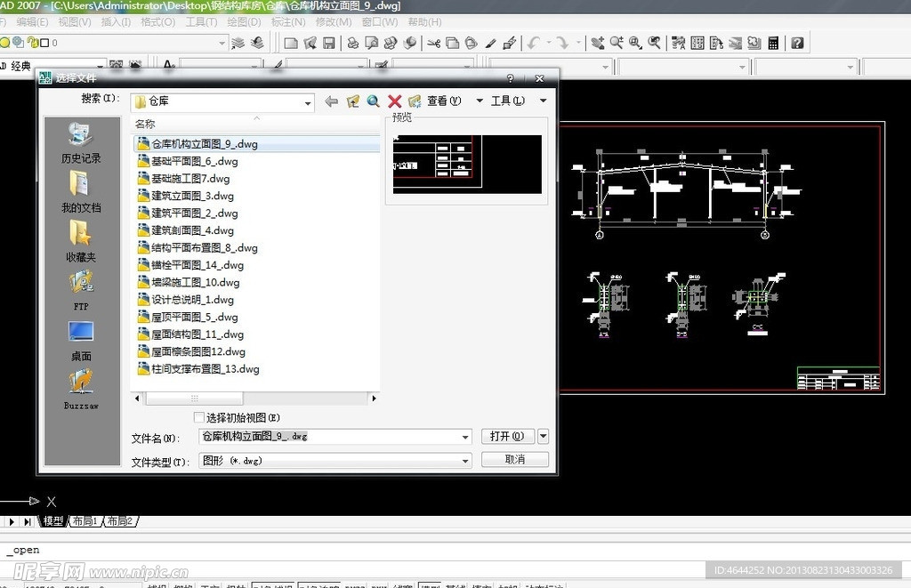Image resolution: width=911 pixels, height=588 pixels.
Task: Click the 打开(O) button
Action: tap(507, 436)
